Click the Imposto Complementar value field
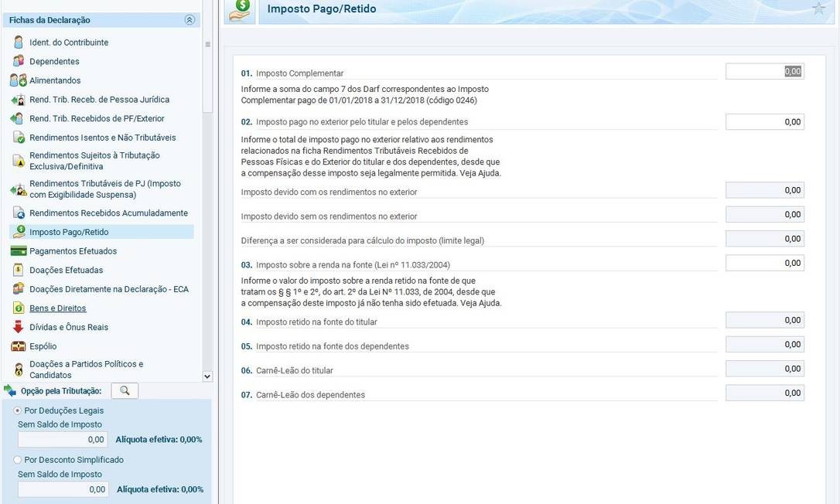 tap(764, 72)
